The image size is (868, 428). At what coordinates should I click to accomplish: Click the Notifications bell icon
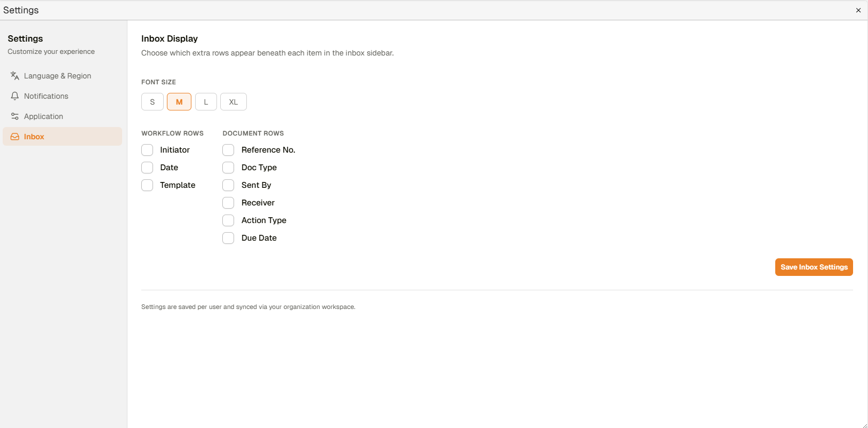tap(15, 96)
